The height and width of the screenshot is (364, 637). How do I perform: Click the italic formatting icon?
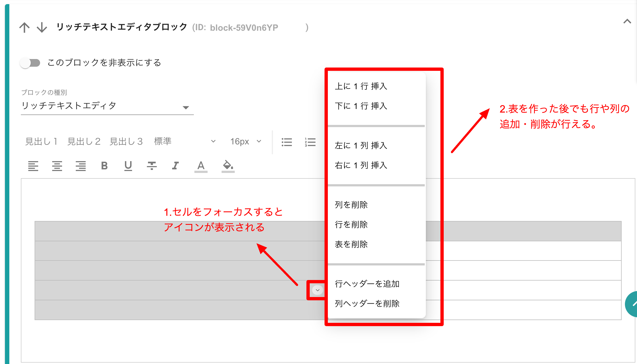175,166
